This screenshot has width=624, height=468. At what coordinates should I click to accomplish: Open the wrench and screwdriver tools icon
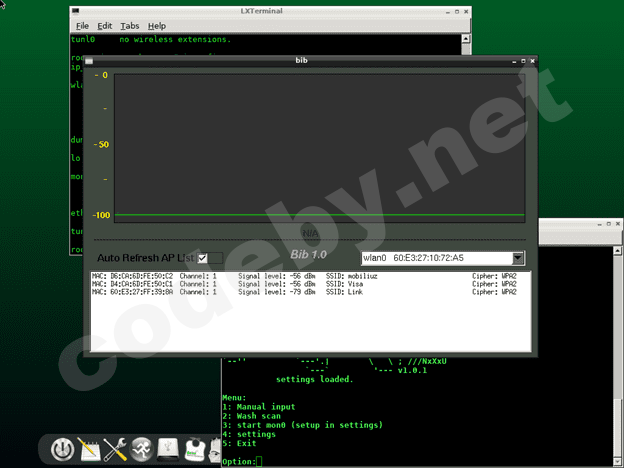pyautogui.click(x=115, y=449)
